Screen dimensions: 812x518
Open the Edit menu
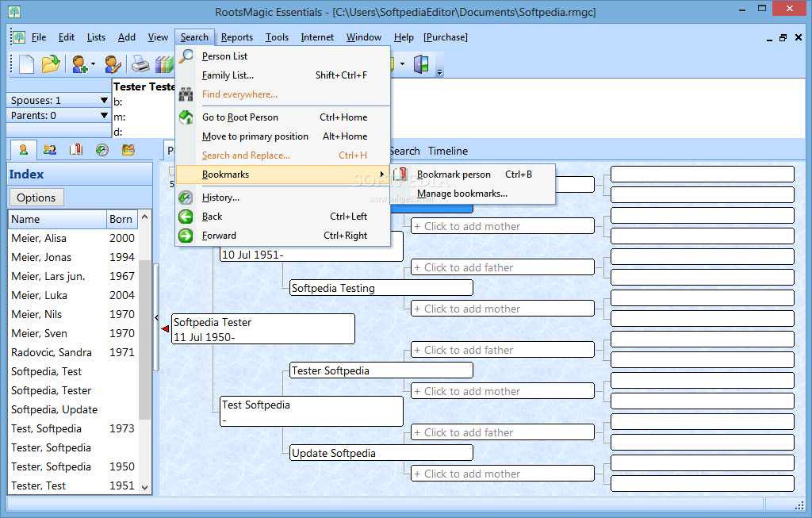point(67,37)
